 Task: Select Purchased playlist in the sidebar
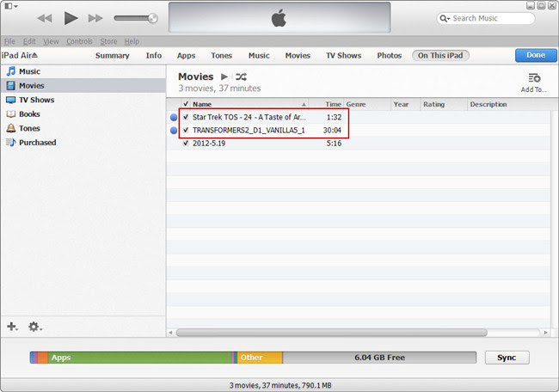pyautogui.click(x=83, y=143)
